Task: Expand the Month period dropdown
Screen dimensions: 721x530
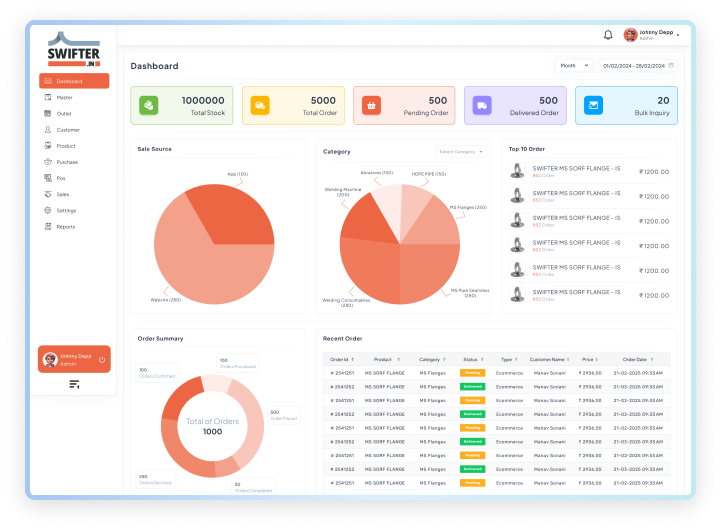Action: coord(574,66)
